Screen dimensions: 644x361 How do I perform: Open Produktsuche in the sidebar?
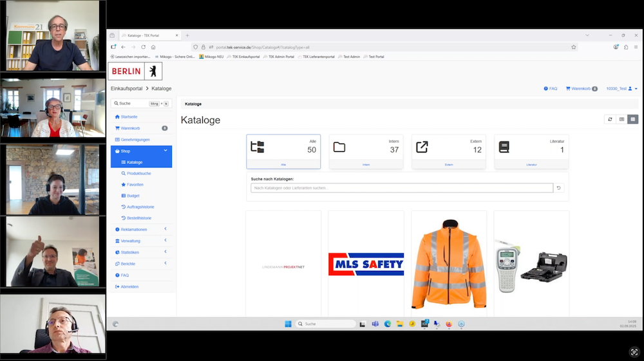tap(138, 173)
